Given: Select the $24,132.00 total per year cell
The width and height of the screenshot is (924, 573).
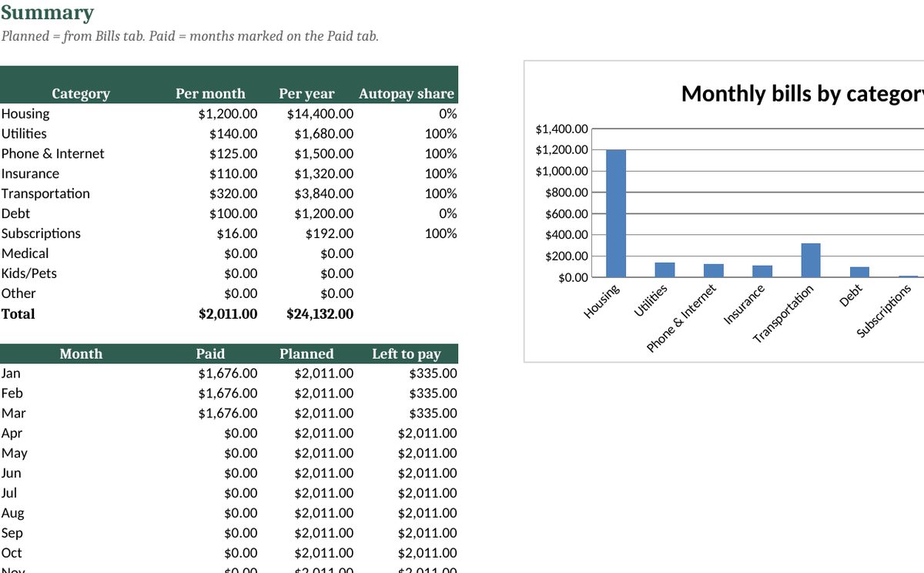Looking at the screenshot, I should pos(320,314).
